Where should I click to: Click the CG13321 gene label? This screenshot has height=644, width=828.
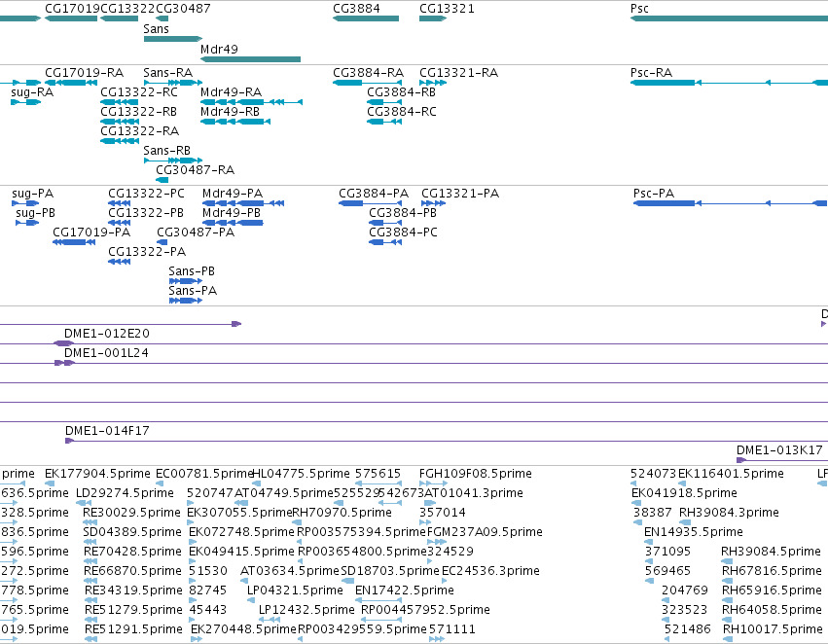pos(447,9)
